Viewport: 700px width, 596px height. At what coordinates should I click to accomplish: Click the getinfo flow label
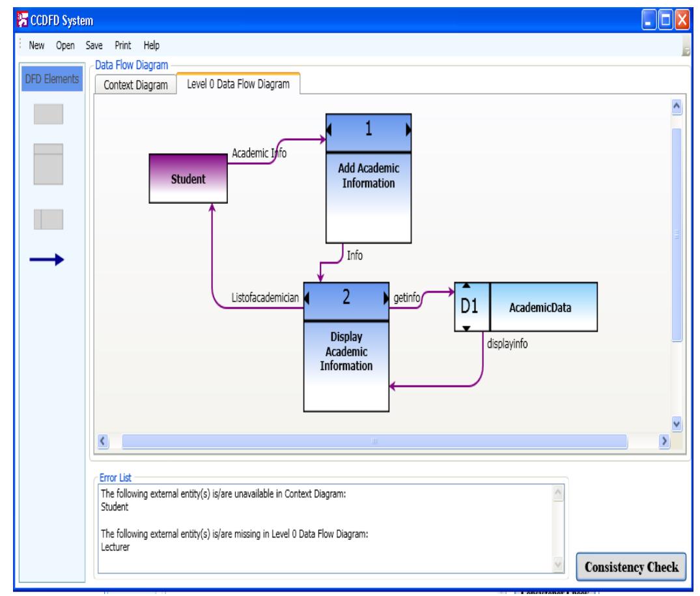click(406, 297)
